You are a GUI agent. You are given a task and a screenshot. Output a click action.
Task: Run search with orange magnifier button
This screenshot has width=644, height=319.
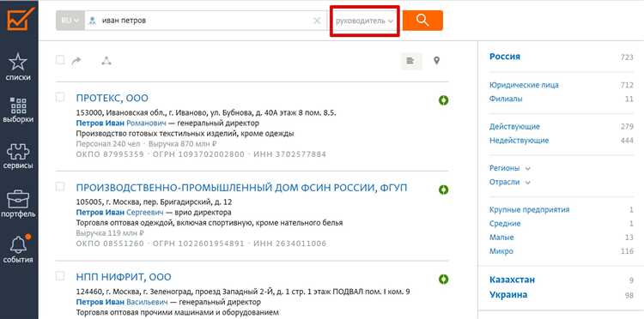pos(422,20)
